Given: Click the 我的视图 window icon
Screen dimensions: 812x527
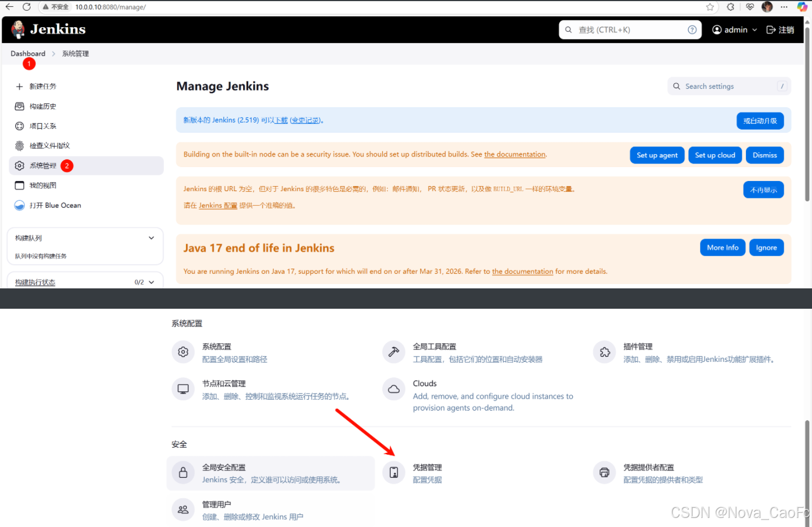Looking at the screenshot, I should (x=19, y=185).
